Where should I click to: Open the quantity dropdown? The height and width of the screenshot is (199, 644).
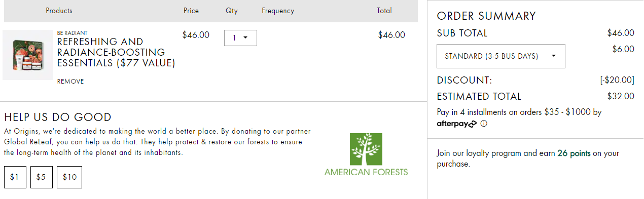240,38
